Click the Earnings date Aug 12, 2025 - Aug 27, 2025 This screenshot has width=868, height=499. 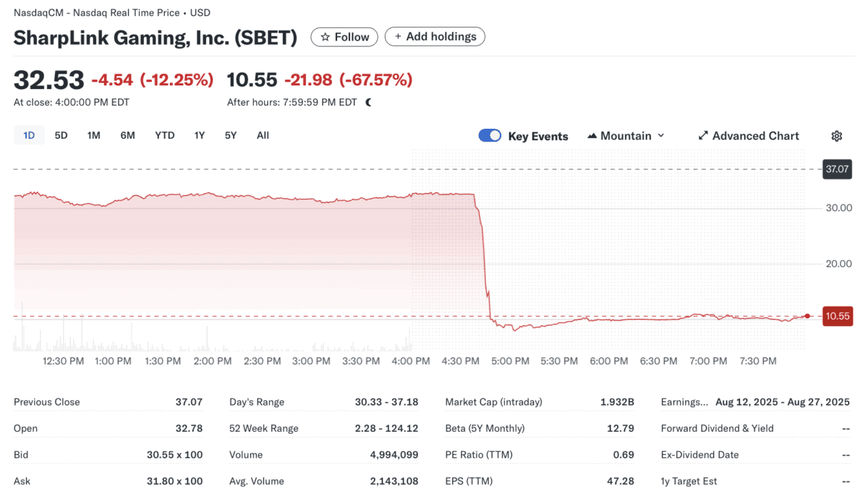click(783, 402)
